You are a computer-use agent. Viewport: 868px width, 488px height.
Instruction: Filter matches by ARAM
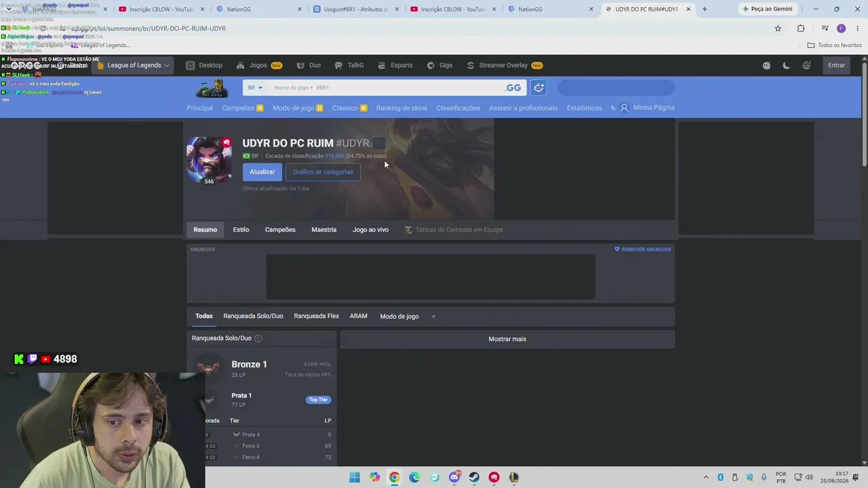(x=359, y=317)
